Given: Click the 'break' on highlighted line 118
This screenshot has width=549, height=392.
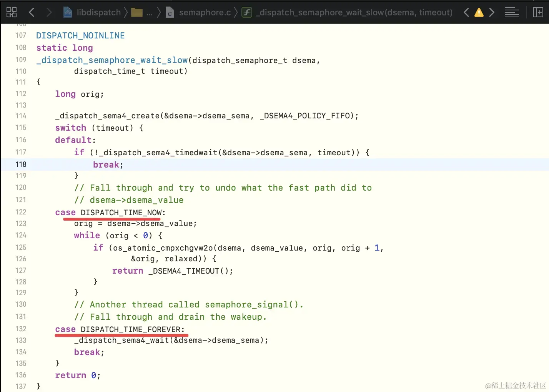Looking at the screenshot, I should [106, 165].
